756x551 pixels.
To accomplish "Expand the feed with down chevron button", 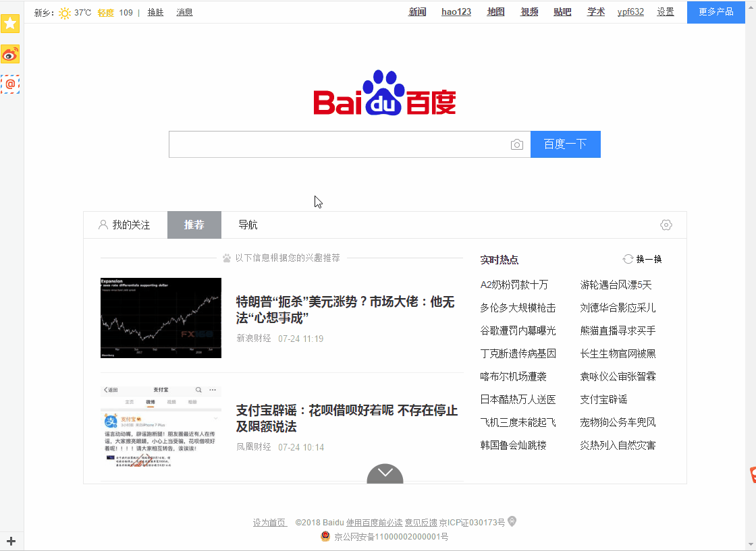I will pyautogui.click(x=385, y=473).
